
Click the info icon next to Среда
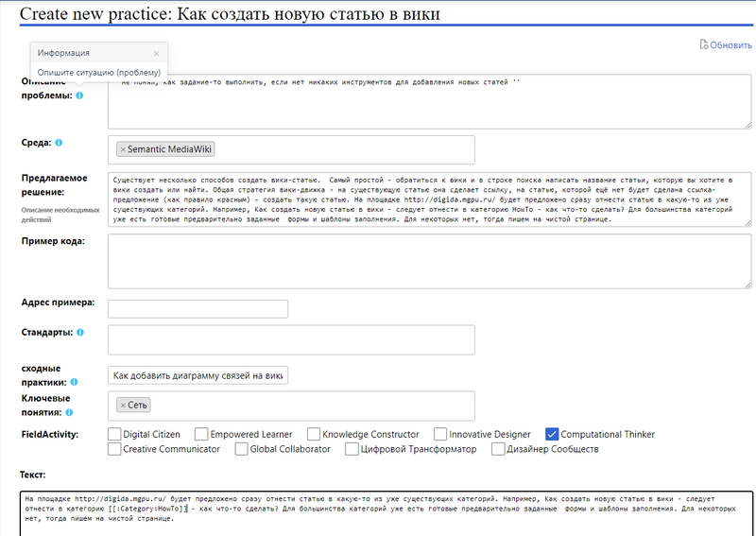pyautogui.click(x=59, y=143)
